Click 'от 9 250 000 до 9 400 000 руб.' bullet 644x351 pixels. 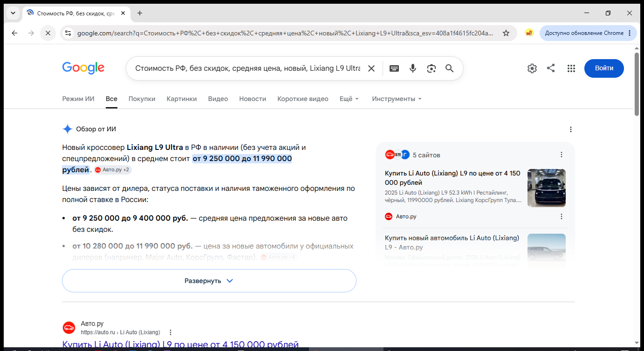pos(130,218)
